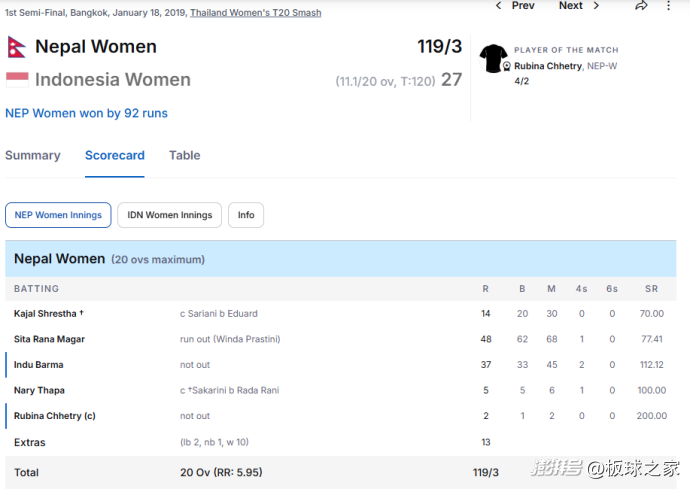690x489 pixels.
Task: Show the IDN Women Innings
Action: 169,215
